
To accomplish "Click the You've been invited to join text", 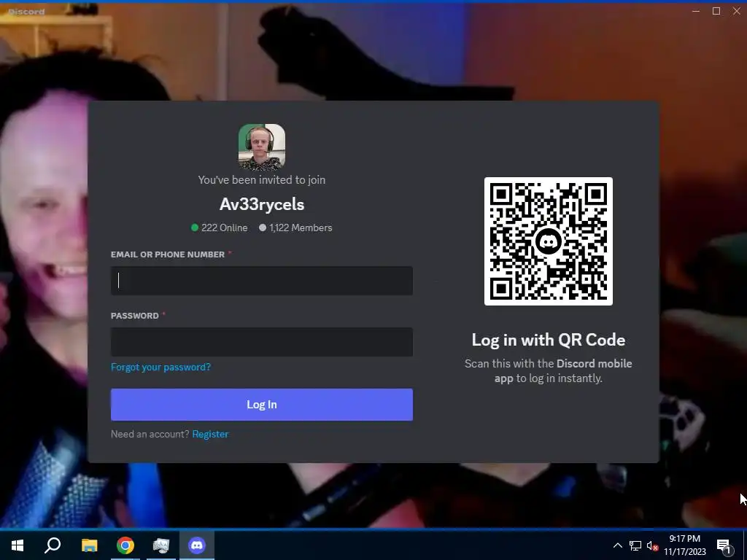I will [262, 180].
